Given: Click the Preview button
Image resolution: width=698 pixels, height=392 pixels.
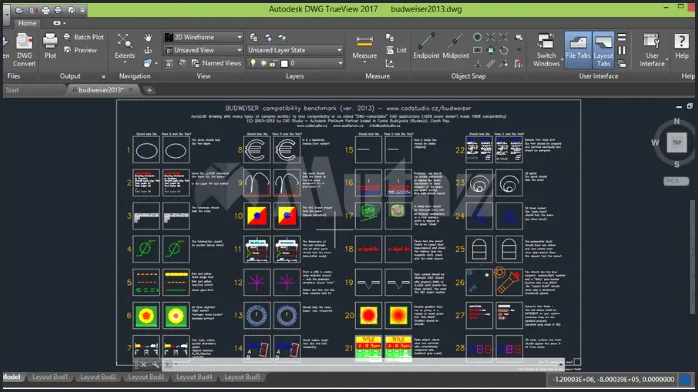Looking at the screenshot, I should coord(80,50).
